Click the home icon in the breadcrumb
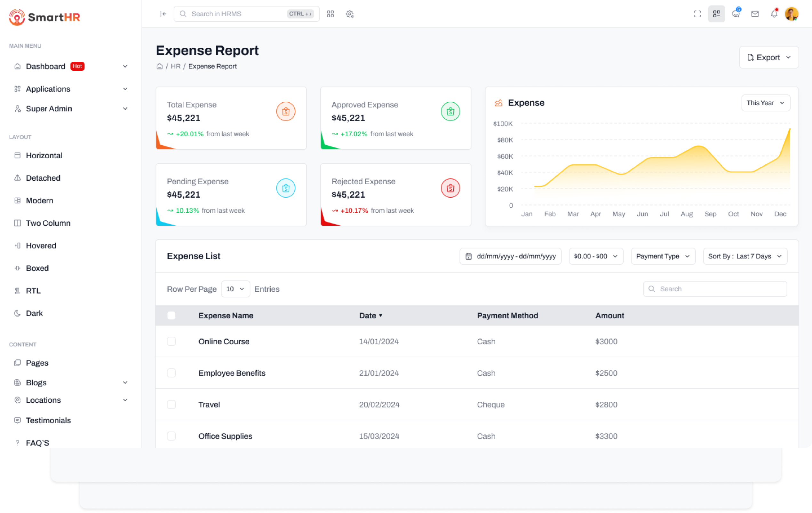812x513 pixels. [x=160, y=67]
